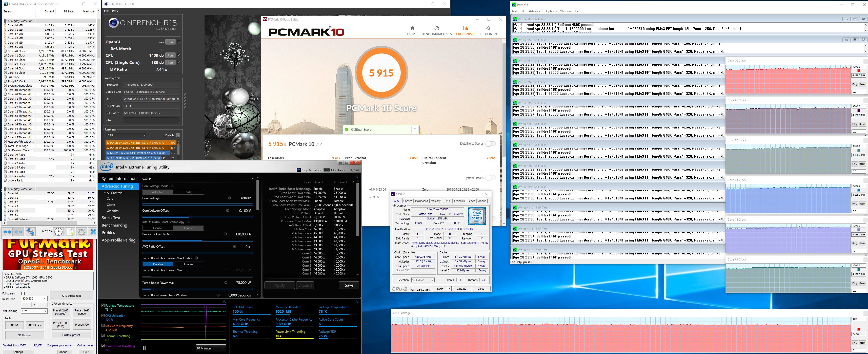The width and height of the screenshot is (868, 354).
Task: Click Stop Monitors in Intel XTU
Action: [x=309, y=170]
